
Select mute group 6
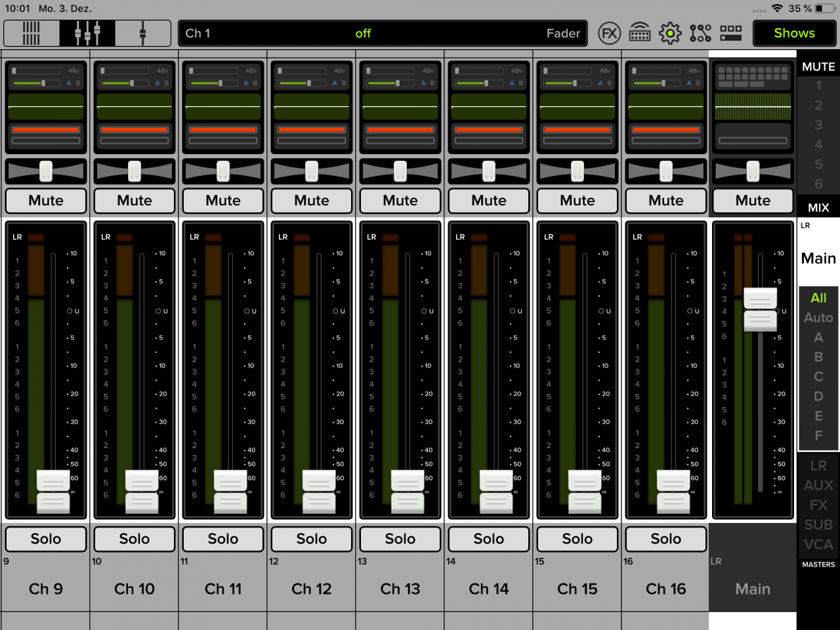pyautogui.click(x=818, y=184)
